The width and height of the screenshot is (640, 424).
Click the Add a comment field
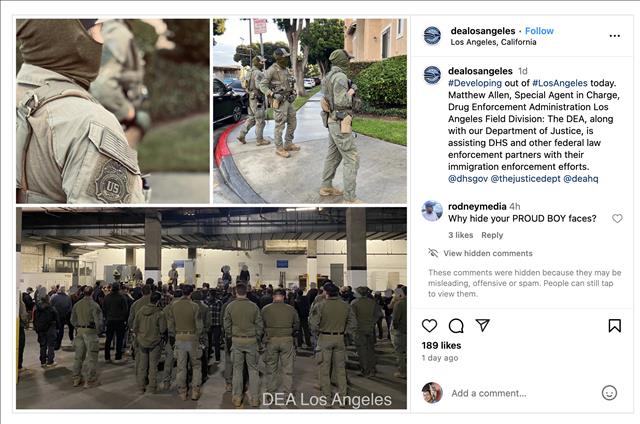point(522,393)
